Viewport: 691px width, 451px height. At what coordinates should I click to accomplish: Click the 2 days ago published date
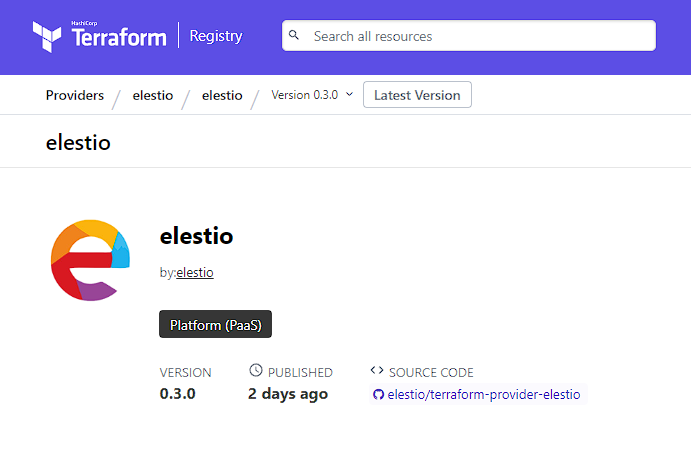[x=288, y=393]
